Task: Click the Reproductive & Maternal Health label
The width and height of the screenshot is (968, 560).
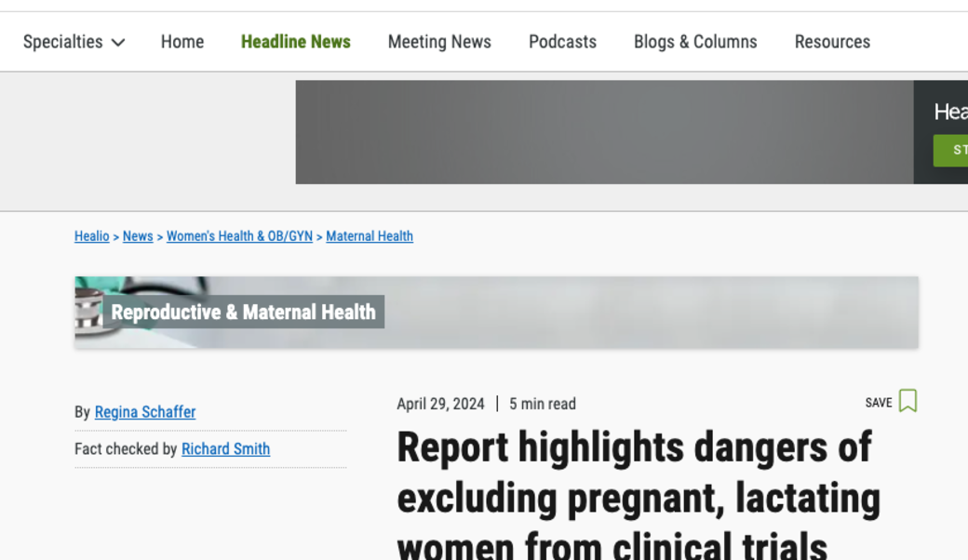Action: pyautogui.click(x=243, y=313)
